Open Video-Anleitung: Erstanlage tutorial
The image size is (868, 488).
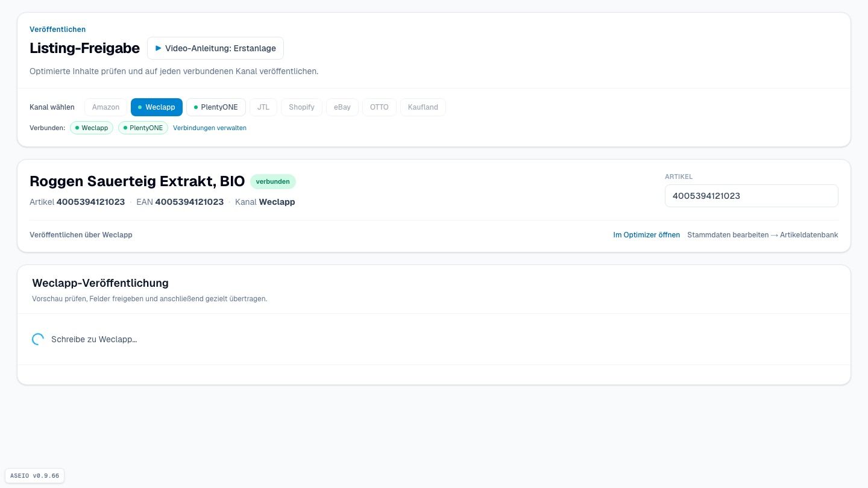coord(215,48)
